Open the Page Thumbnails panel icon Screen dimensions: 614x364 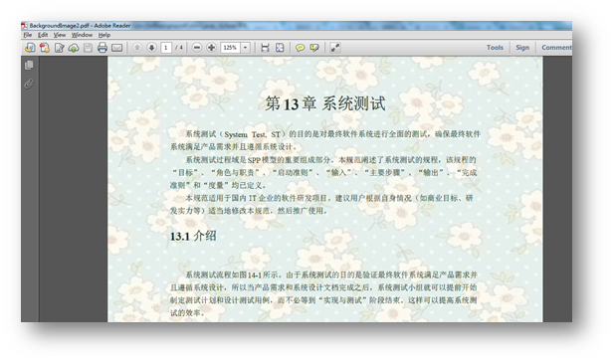pos(29,65)
